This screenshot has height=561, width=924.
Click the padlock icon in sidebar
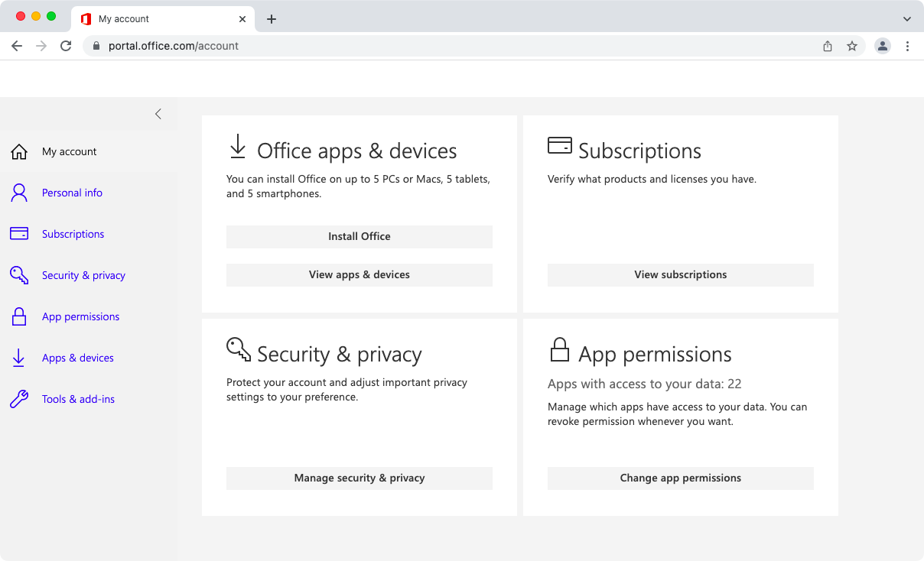[19, 316]
